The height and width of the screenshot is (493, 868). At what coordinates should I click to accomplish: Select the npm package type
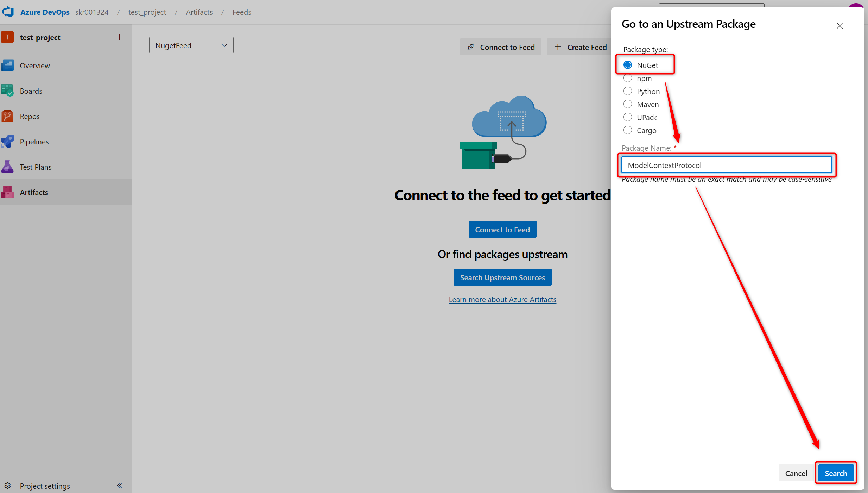628,78
